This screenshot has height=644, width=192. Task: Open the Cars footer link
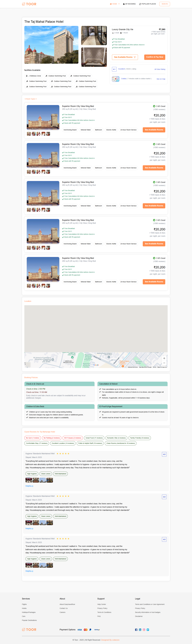coord(24,616)
